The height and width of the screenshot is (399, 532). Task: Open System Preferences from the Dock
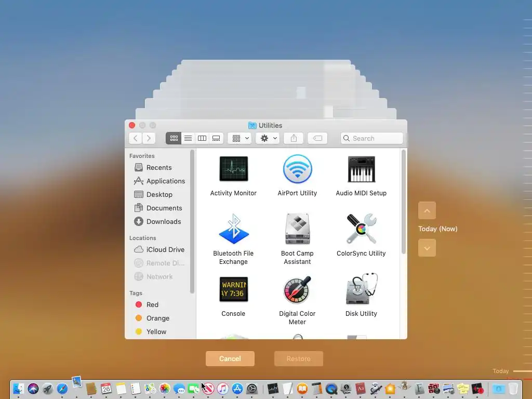252,389
